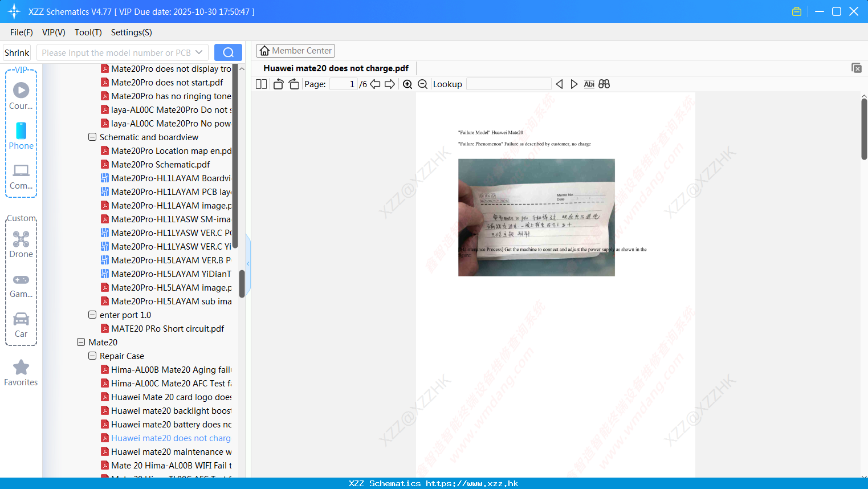The height and width of the screenshot is (489, 868).
Task: Click the Lookup text field
Action: pos(509,84)
